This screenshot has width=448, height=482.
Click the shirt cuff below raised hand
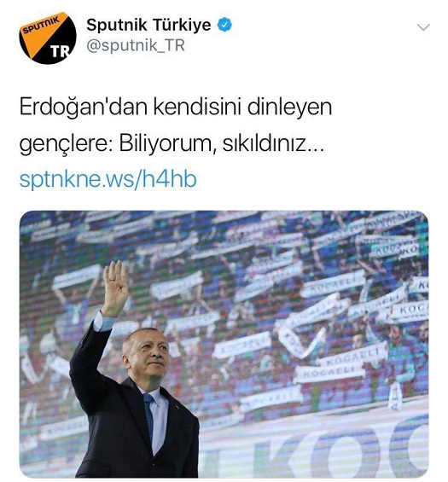103,322
